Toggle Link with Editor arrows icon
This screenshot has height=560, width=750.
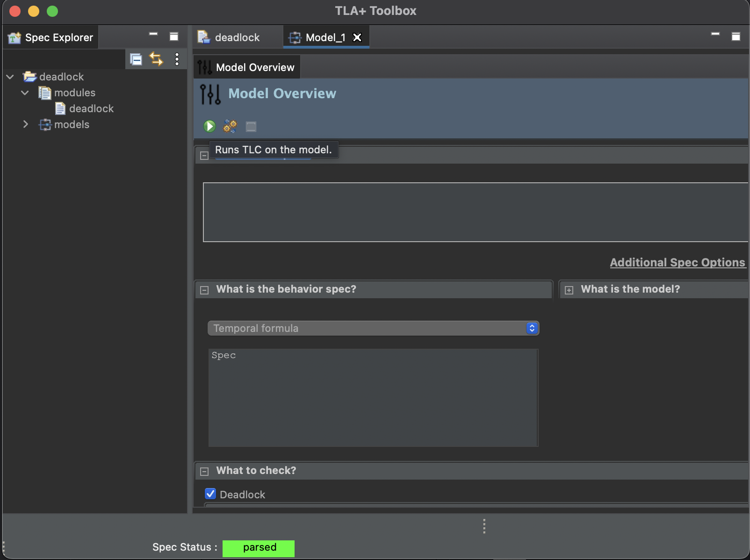click(156, 59)
